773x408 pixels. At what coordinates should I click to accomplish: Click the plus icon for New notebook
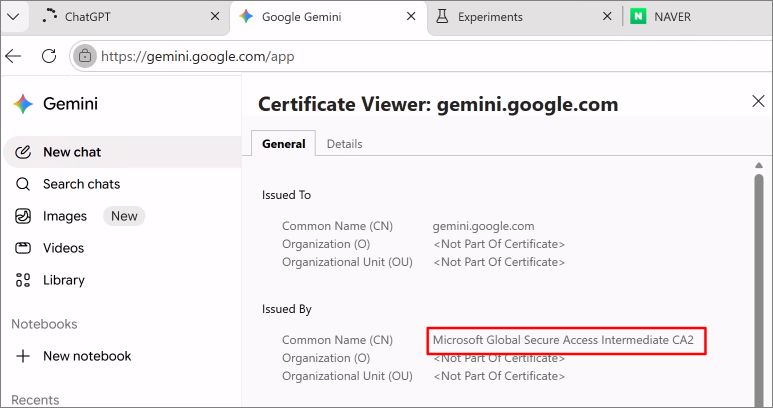pyautogui.click(x=23, y=356)
